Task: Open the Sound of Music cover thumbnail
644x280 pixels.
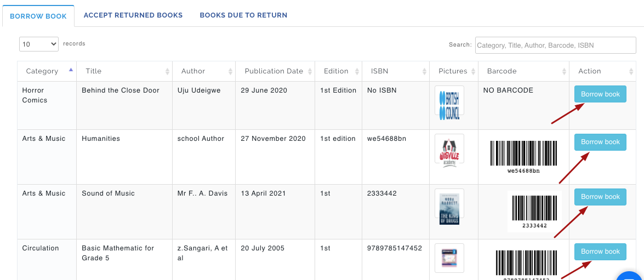Action: pos(449,207)
